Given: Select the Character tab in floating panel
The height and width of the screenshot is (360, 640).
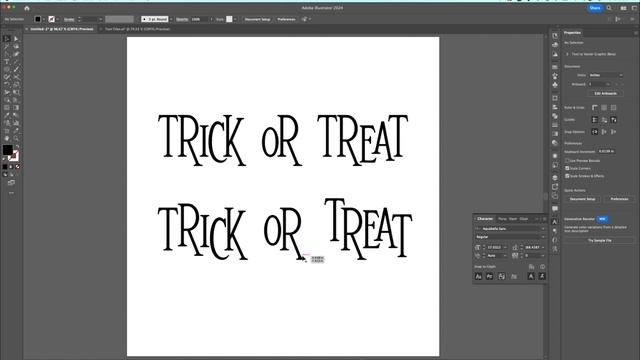Looking at the screenshot, I should (485, 219).
